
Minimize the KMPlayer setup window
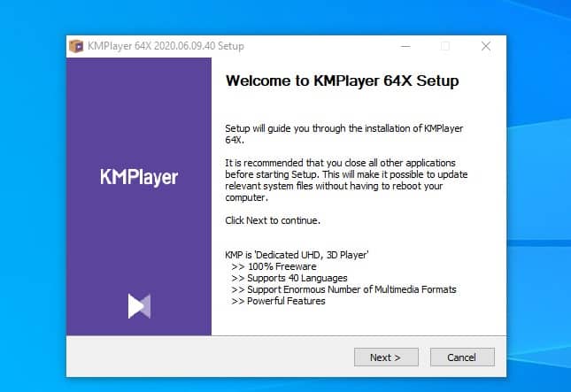coord(405,46)
